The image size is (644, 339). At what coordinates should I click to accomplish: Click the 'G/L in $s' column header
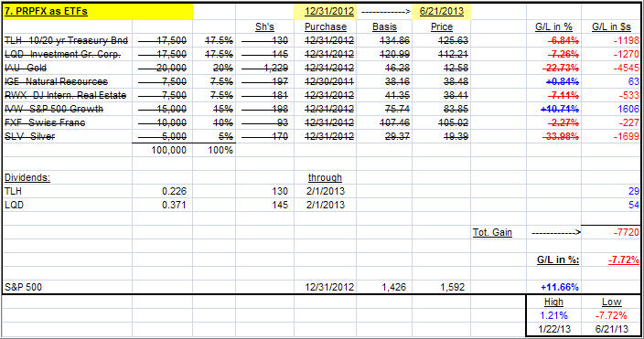(x=611, y=27)
